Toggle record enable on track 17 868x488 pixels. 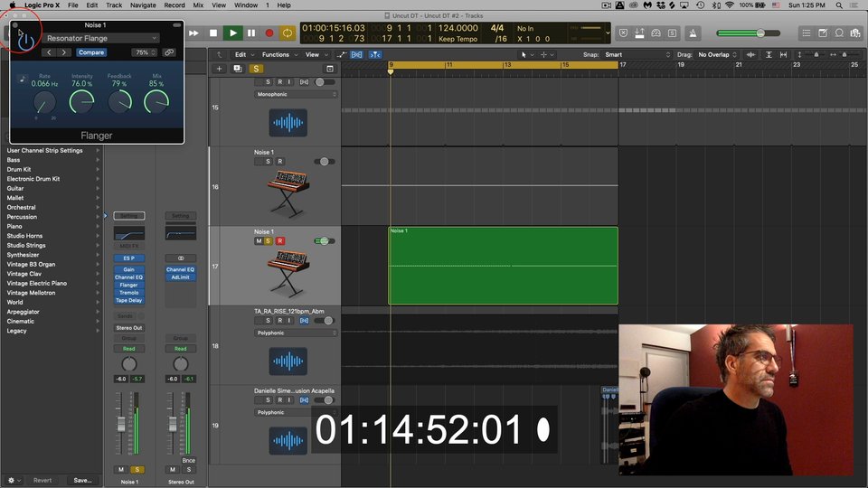[280, 240]
